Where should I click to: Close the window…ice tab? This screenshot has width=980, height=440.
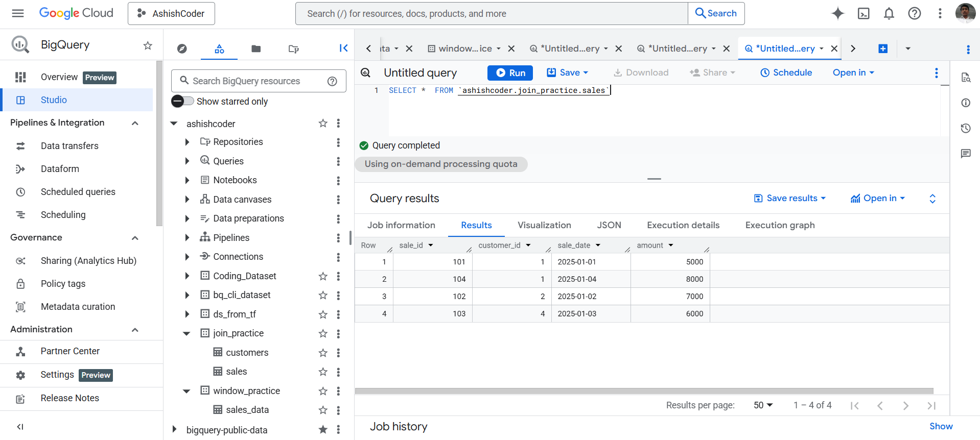[x=511, y=48]
